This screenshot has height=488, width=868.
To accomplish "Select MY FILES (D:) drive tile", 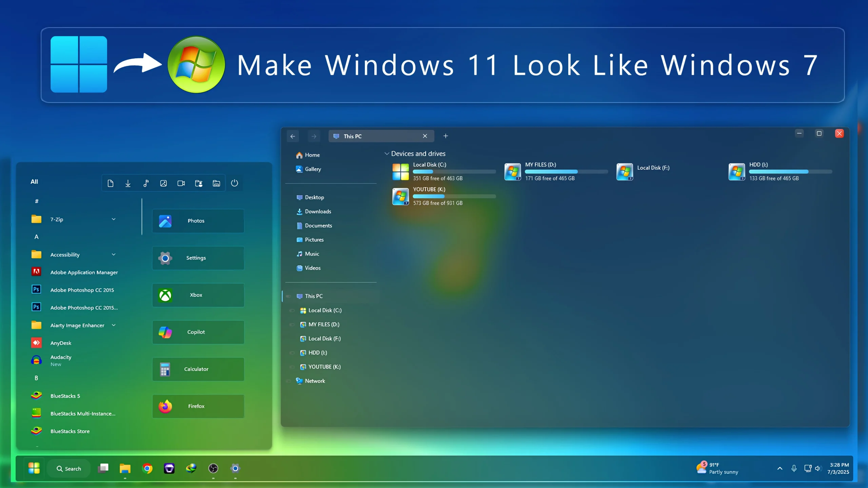I will [x=556, y=171].
